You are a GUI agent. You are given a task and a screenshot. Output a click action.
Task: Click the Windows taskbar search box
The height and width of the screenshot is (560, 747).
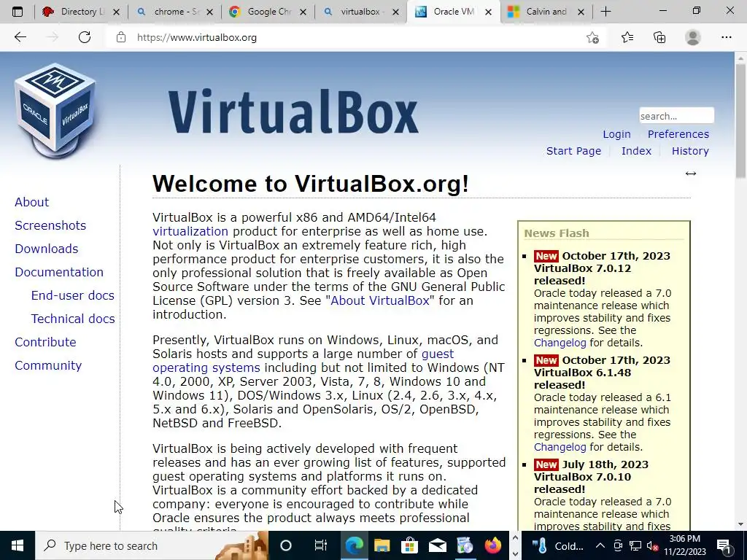152,545
